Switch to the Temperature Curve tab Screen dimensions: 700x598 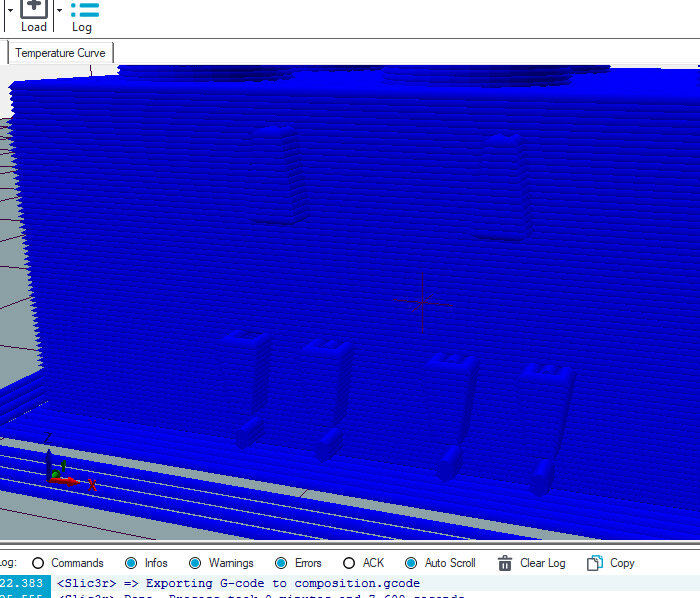point(60,53)
